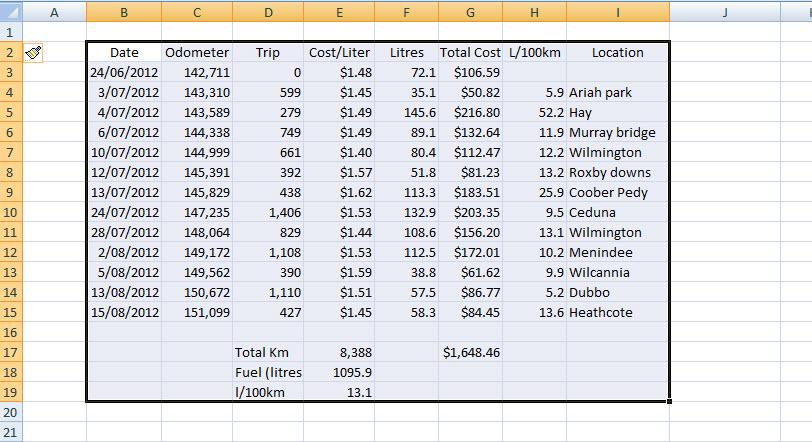Screen dimensions: 812x442
Task: Select the odometer value 151,099
Action: click(x=197, y=313)
